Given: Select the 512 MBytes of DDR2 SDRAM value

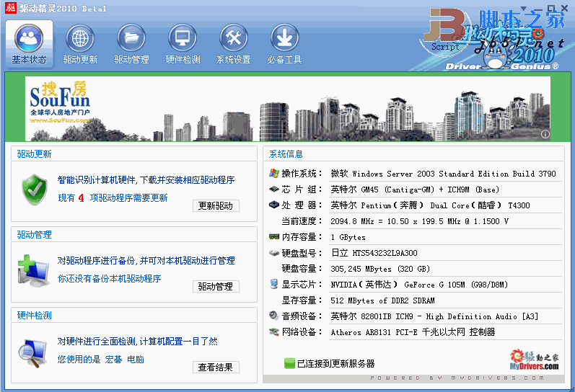Looking at the screenshot, I should point(382,300).
